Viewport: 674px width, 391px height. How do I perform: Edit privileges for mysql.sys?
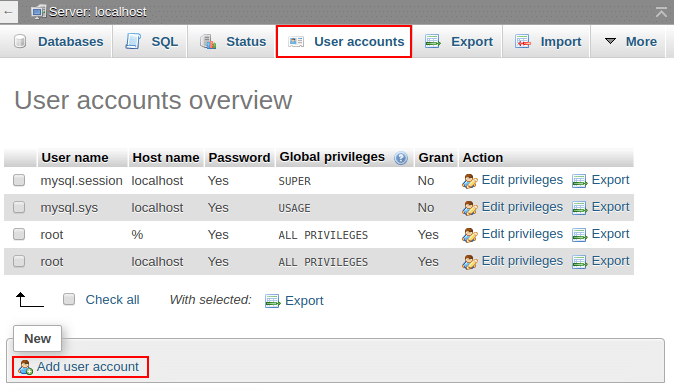[522, 207]
